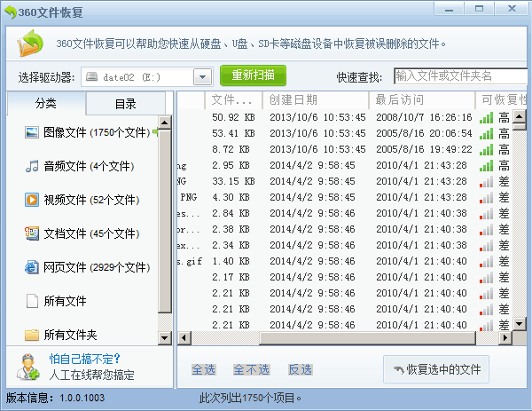Screen dimensions: 532x411
Task: Click the video files play icon
Action: (x=32, y=200)
